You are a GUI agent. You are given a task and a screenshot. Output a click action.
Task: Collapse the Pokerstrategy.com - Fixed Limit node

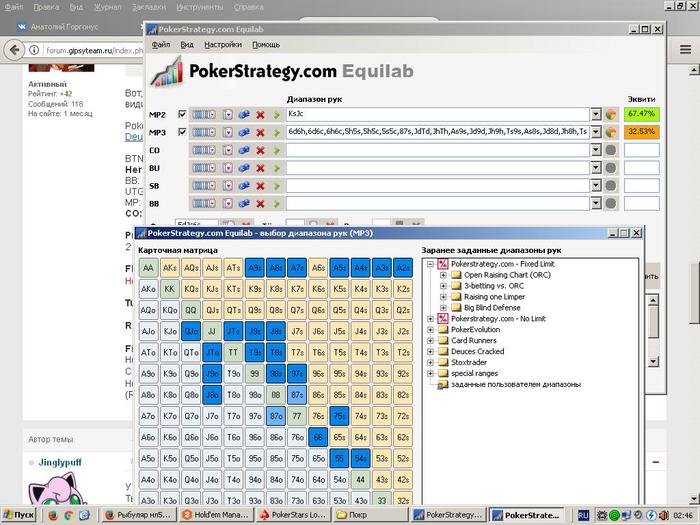click(430, 264)
